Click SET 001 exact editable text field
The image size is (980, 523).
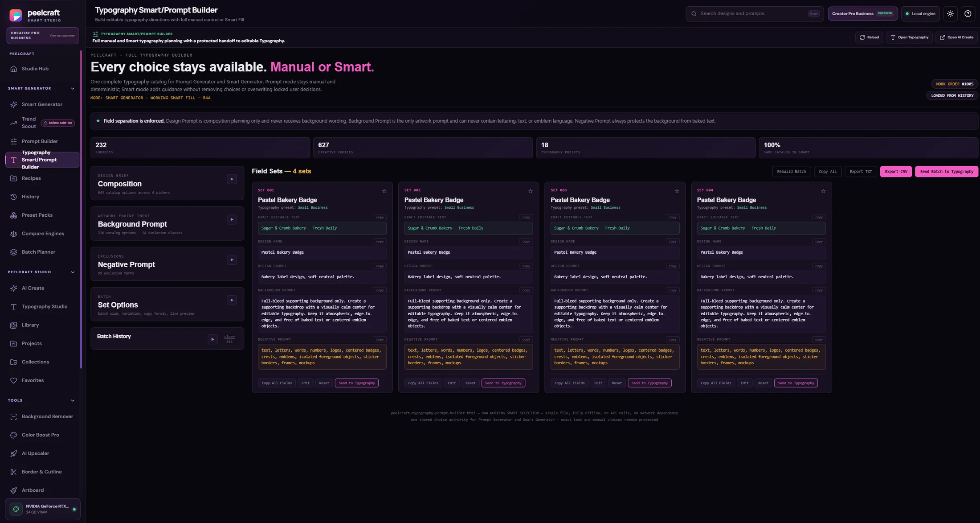pos(322,228)
